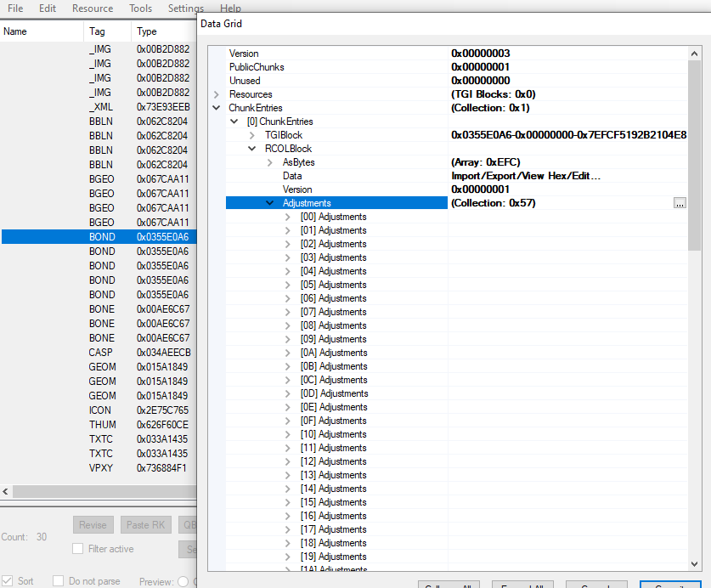Select type value 0x2E75C765

pyautogui.click(x=162, y=410)
